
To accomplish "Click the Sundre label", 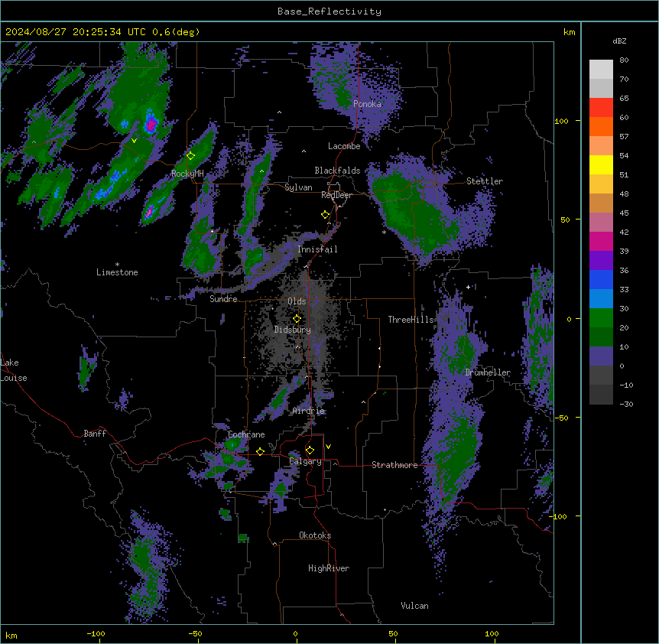I will coord(223,299).
